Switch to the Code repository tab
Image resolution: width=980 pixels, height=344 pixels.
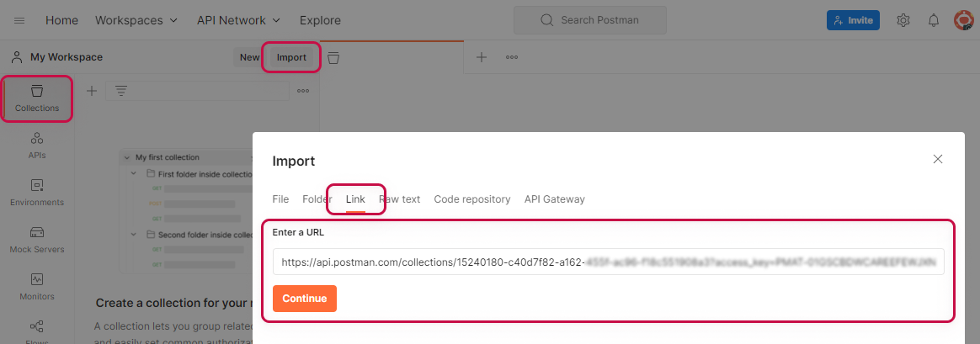click(472, 199)
